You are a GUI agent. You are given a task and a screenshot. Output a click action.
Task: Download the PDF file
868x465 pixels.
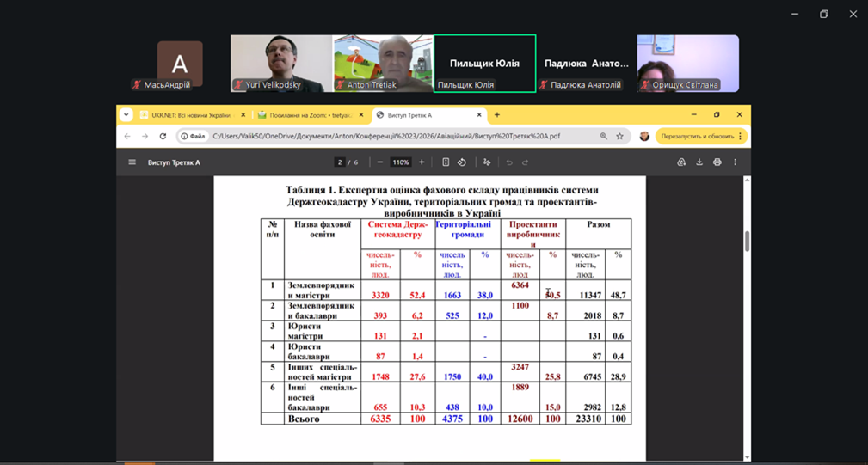699,162
